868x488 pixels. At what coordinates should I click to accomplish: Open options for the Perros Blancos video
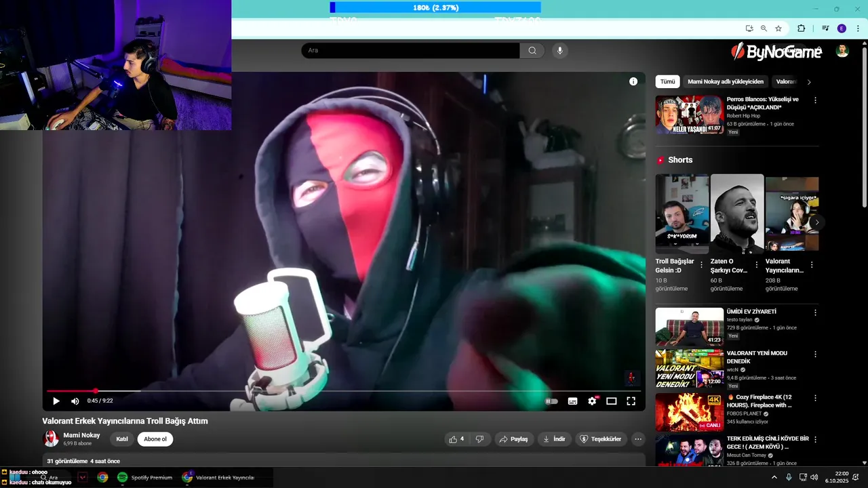point(815,100)
